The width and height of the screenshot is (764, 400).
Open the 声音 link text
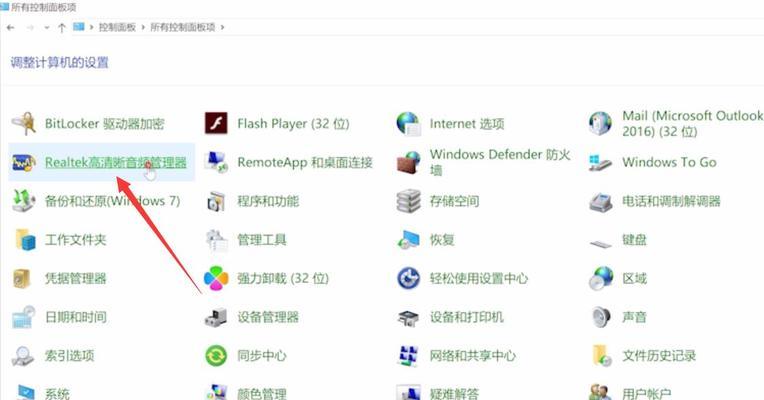(x=634, y=317)
